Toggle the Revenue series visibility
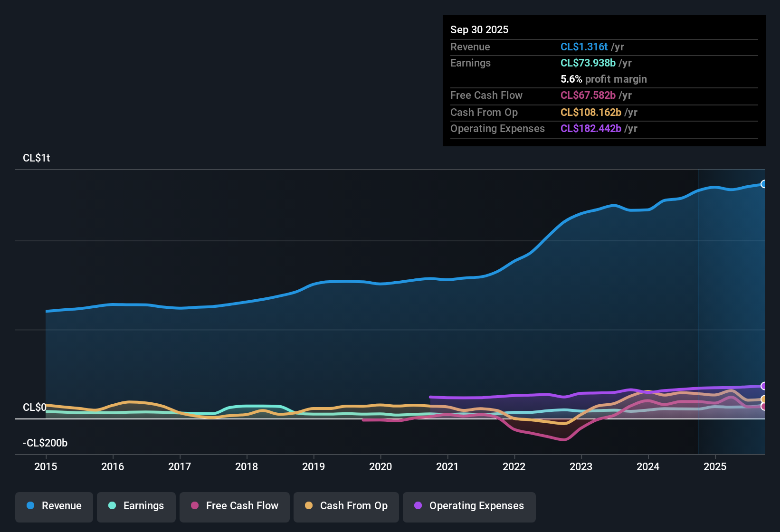This screenshot has height=532, width=780. [54, 506]
